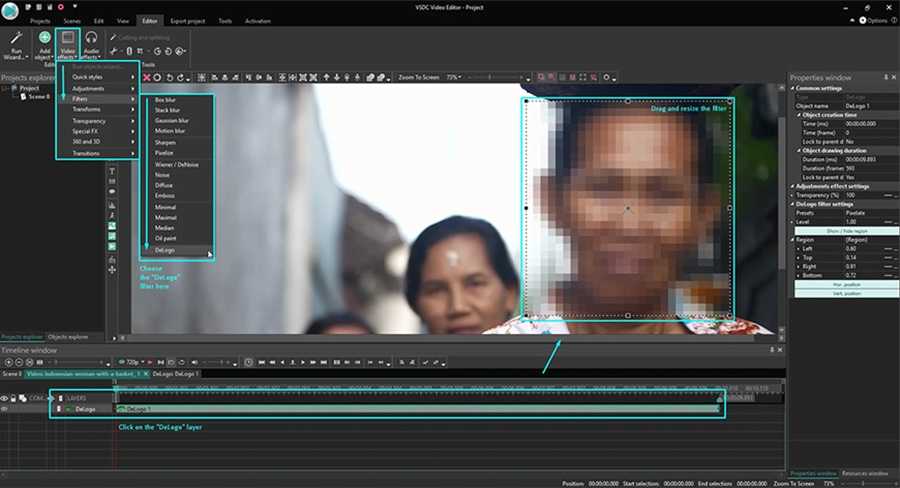Viewport: 900px width, 488px height.
Task: Select the text tool in left toolbar
Action: pyautogui.click(x=112, y=171)
